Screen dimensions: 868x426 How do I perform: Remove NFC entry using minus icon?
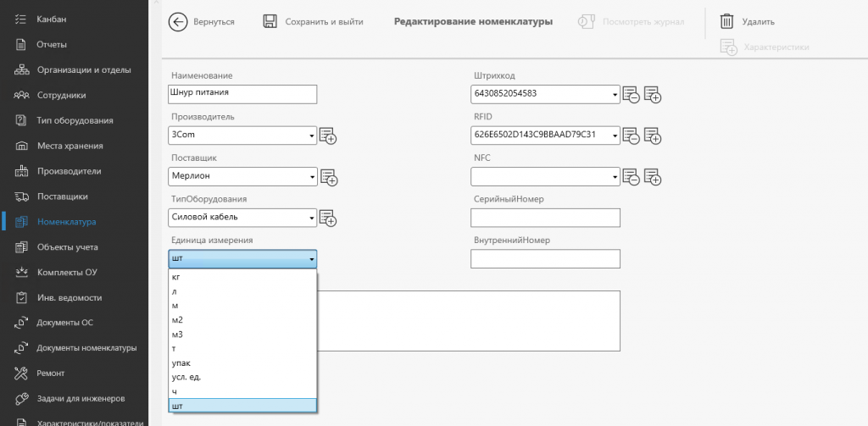(x=631, y=177)
